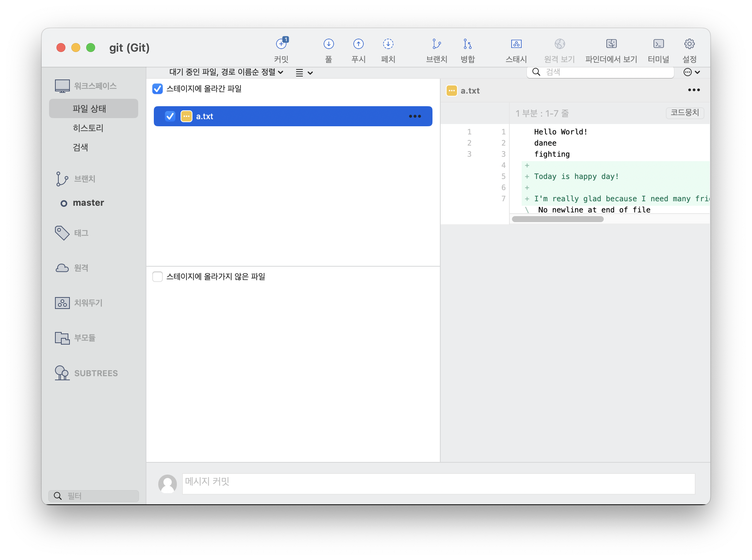The width and height of the screenshot is (752, 560).
Task: Switch to History (히스토리) in sidebar
Action: click(x=88, y=128)
